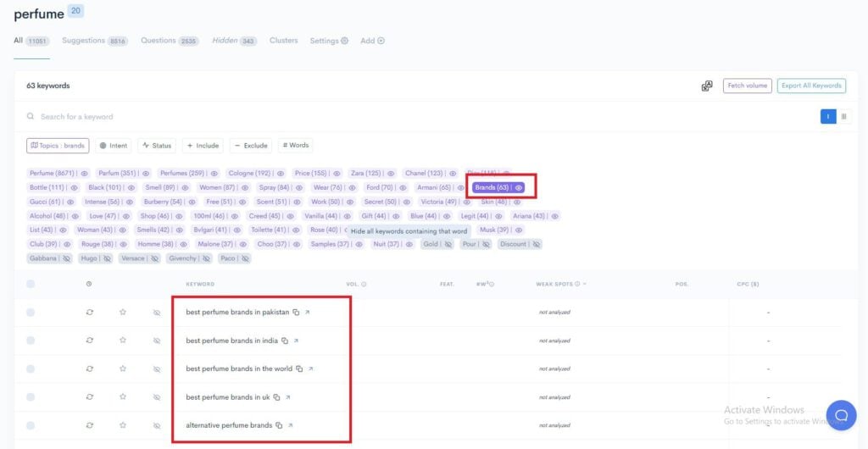Click the KEYWORD column header
This screenshot has height=449, width=868.
pos(200,284)
